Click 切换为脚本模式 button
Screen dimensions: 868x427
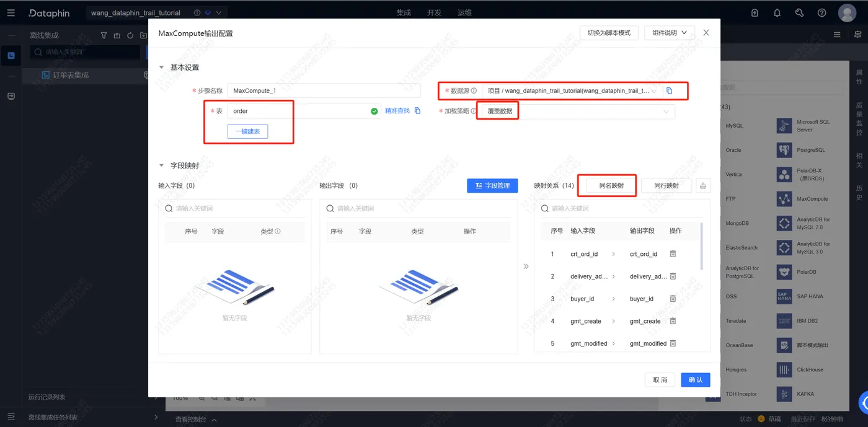(x=609, y=33)
